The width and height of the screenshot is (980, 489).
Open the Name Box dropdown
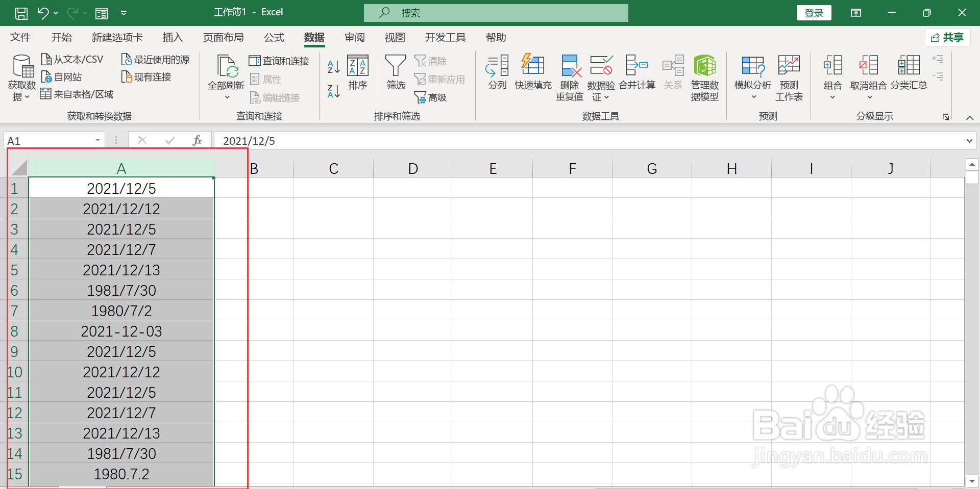[97, 141]
